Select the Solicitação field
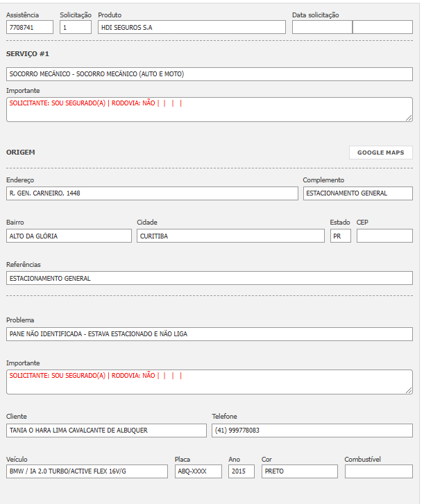424x504 pixels. [76, 27]
